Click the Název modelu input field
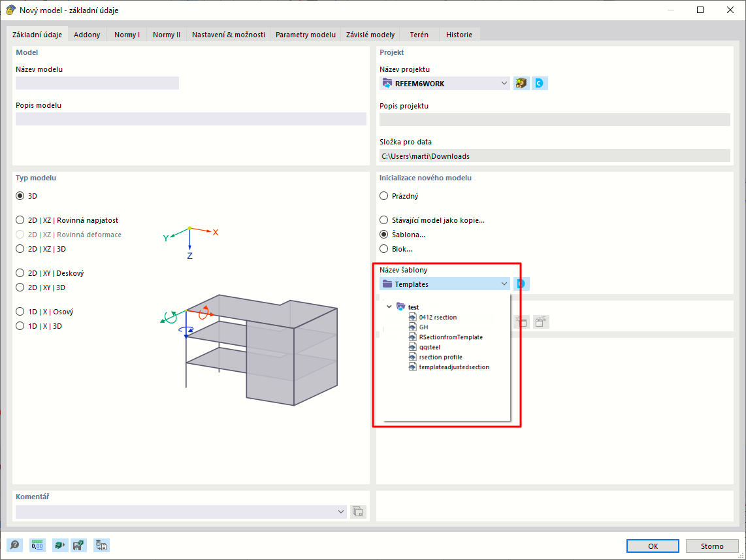This screenshot has width=746, height=560. 97,83
